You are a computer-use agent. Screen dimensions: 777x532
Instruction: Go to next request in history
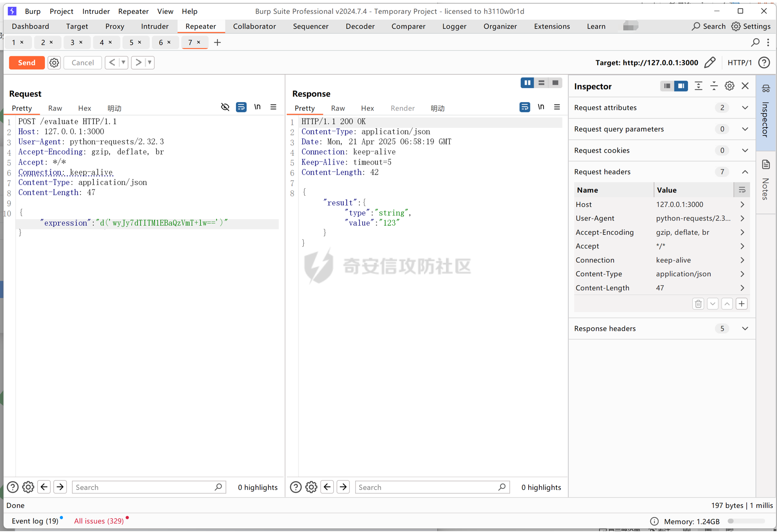coord(138,62)
